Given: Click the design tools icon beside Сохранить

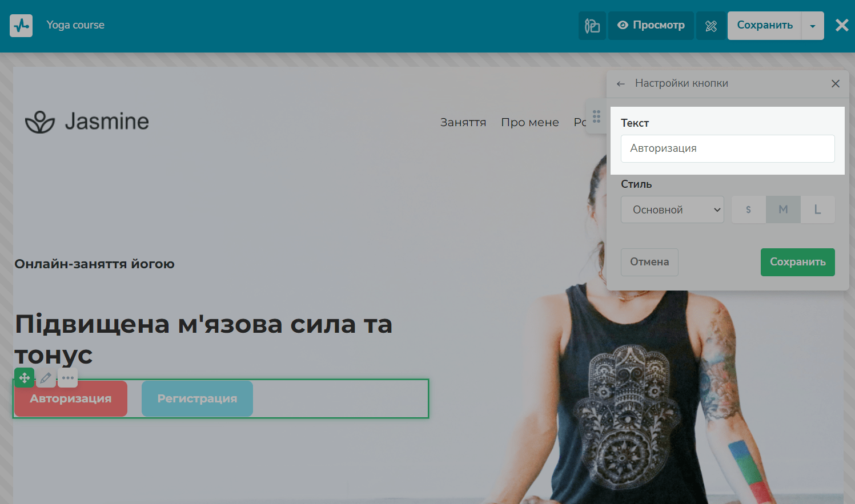Looking at the screenshot, I should point(711,26).
